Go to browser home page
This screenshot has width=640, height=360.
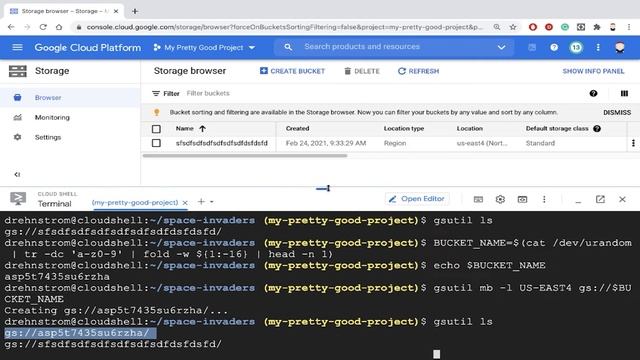coord(59,27)
